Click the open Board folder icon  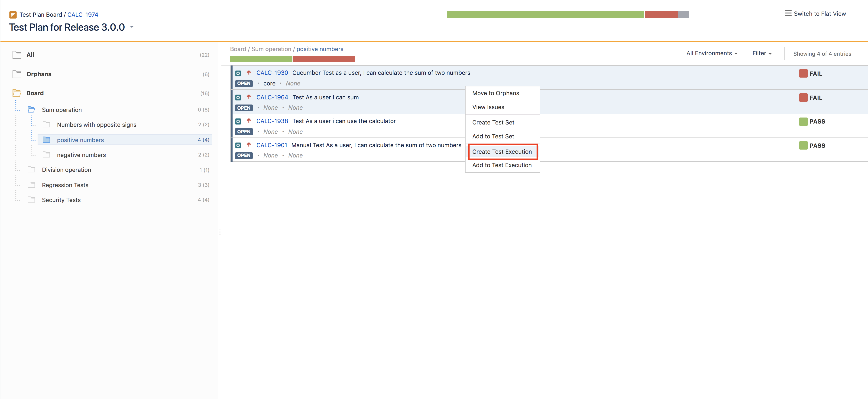[x=17, y=93]
